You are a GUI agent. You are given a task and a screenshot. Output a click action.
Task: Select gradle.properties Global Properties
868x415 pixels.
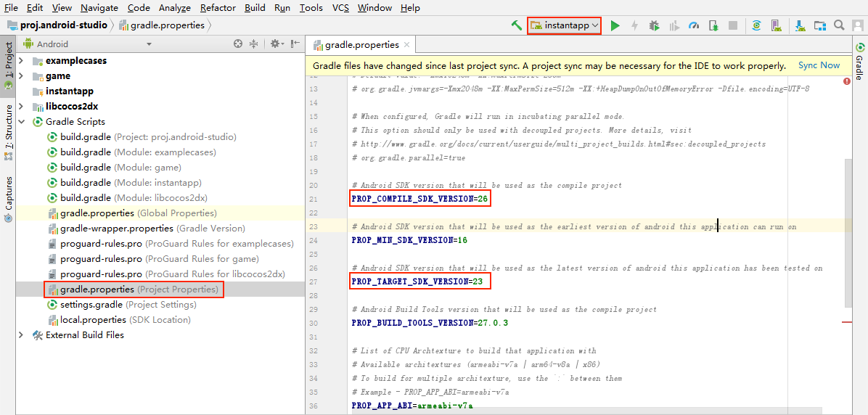click(132, 213)
